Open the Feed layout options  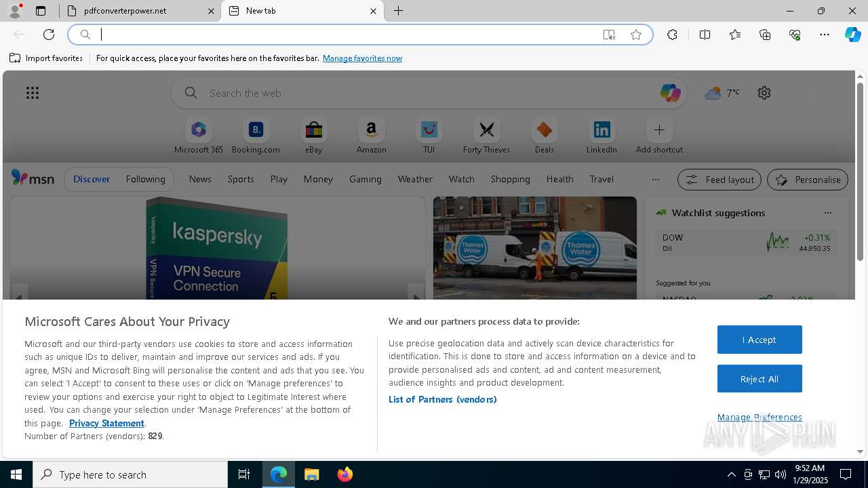coord(719,180)
